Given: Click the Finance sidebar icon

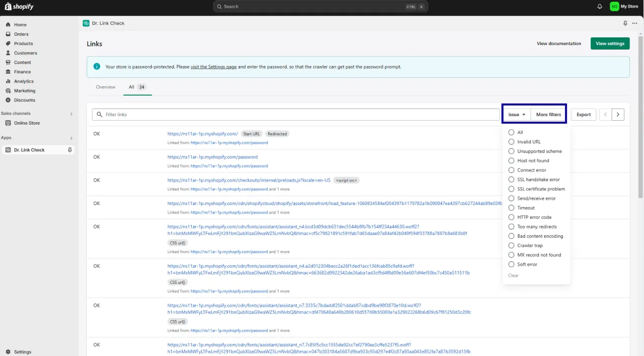Looking at the screenshot, I should tap(8, 72).
